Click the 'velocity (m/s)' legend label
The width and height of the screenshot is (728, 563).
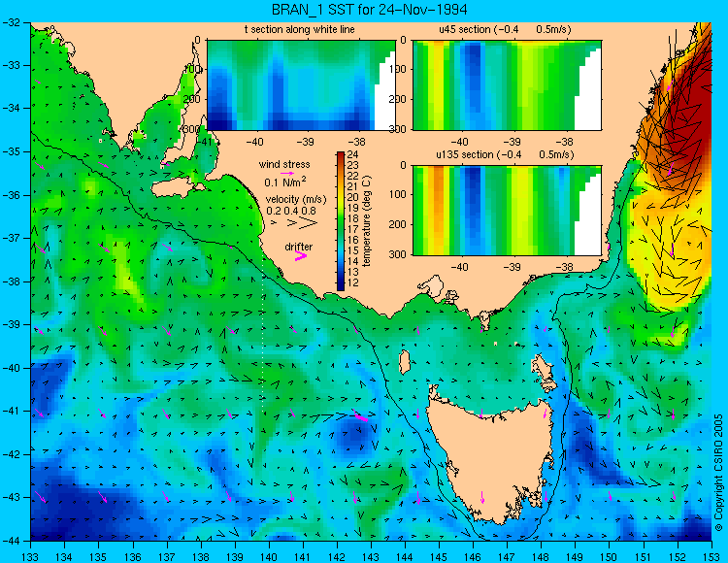[x=296, y=200]
